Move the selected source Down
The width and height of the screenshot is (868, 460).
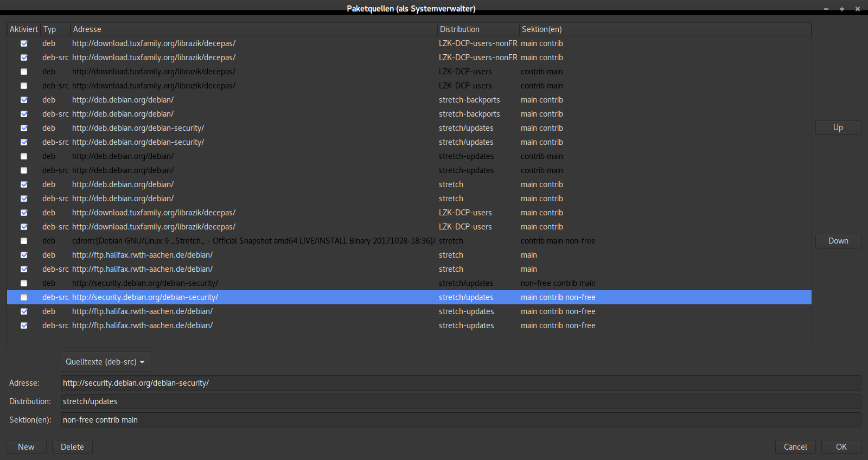point(838,241)
